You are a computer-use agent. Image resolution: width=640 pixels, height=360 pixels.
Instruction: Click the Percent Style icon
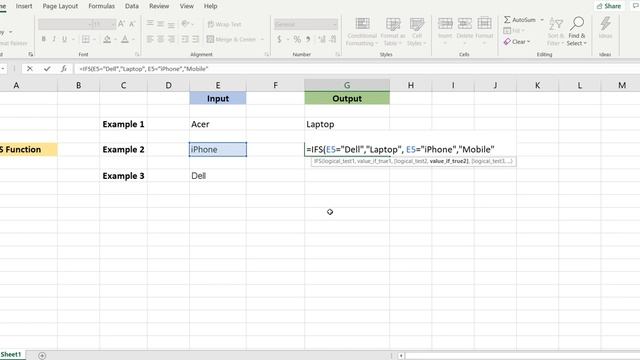[x=297, y=39]
